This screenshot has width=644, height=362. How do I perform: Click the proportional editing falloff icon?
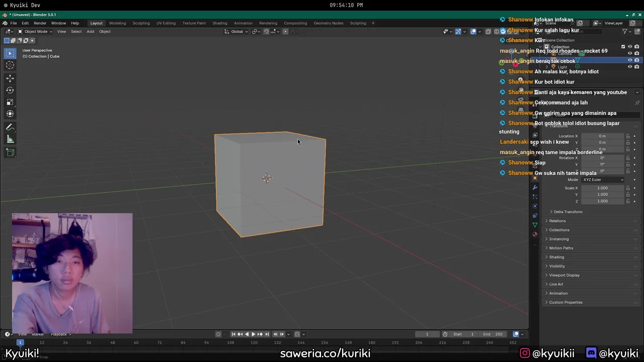pyautogui.click(x=293, y=31)
